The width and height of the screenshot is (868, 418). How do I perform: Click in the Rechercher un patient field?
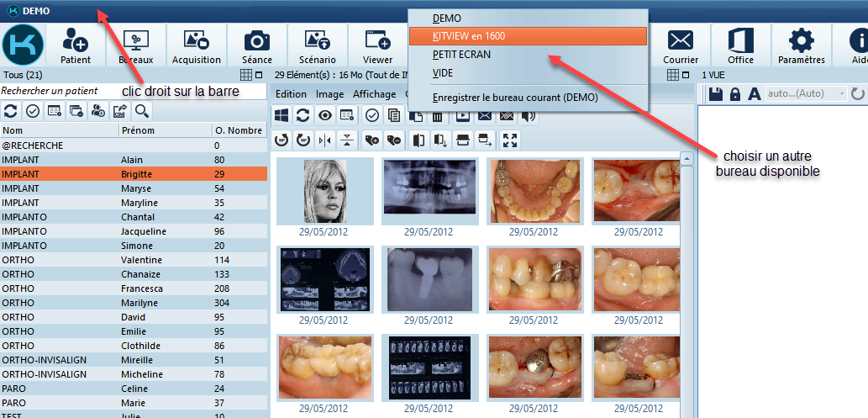(x=134, y=91)
